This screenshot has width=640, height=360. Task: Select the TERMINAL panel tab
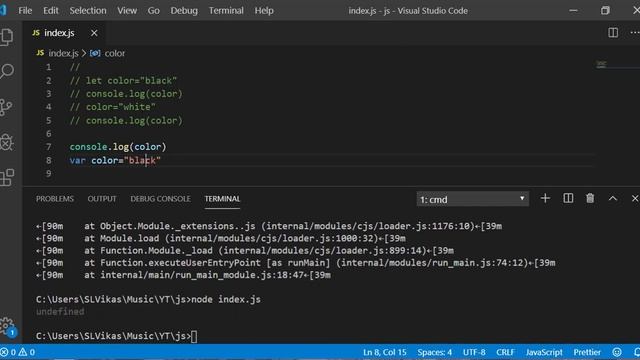pyautogui.click(x=222, y=199)
